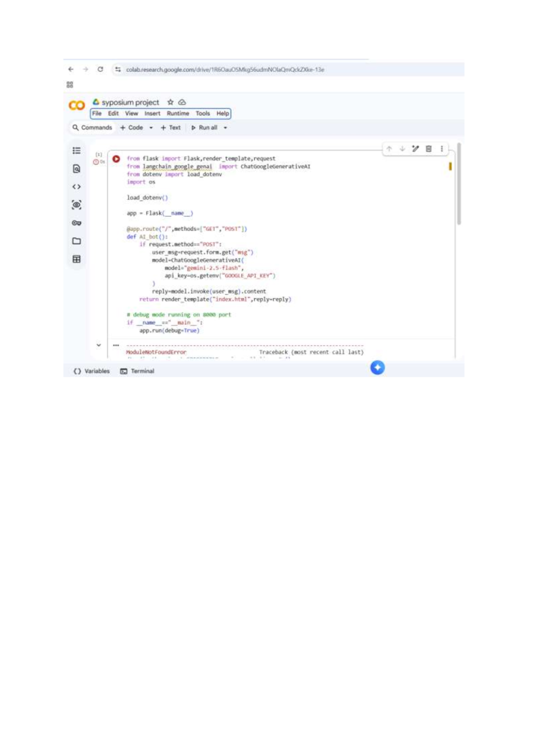This screenshot has height=756, width=535.
Task: Click the yellow marker in cell's right margin
Action: 450,166
